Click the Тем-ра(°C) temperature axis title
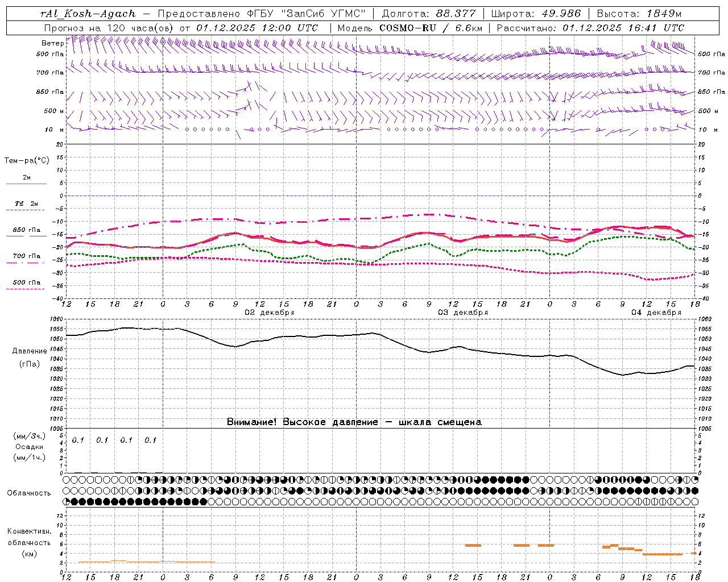Screen dimensions: 728x582 (27, 161)
